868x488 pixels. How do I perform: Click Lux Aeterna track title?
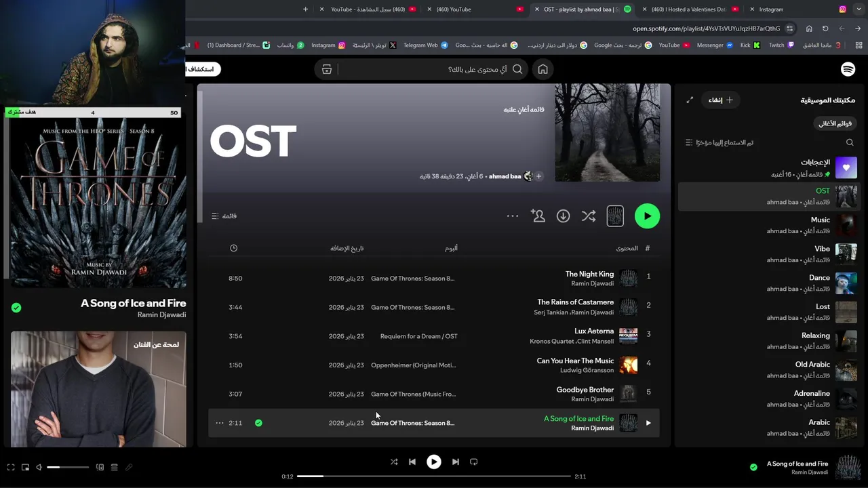click(x=594, y=331)
